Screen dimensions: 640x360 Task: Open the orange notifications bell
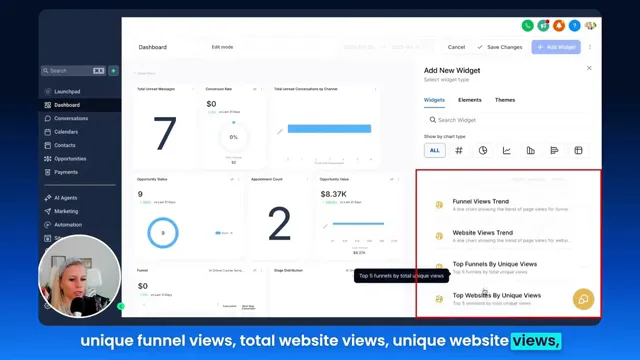point(559,26)
